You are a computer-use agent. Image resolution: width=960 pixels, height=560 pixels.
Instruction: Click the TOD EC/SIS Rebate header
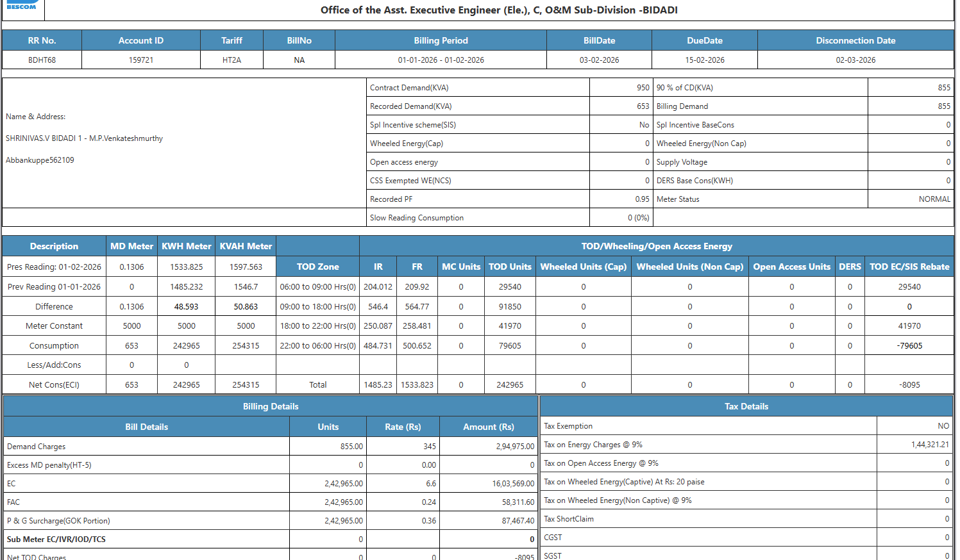(x=909, y=267)
